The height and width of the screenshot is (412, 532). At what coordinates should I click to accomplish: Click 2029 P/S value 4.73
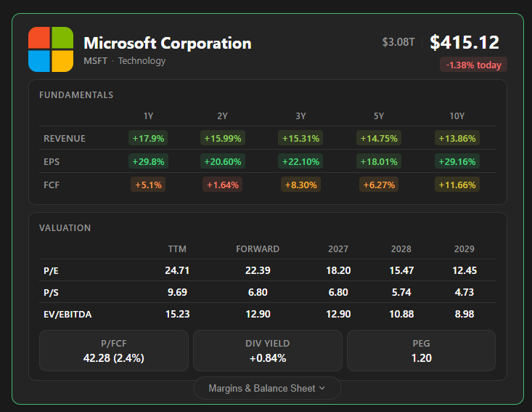(x=465, y=292)
